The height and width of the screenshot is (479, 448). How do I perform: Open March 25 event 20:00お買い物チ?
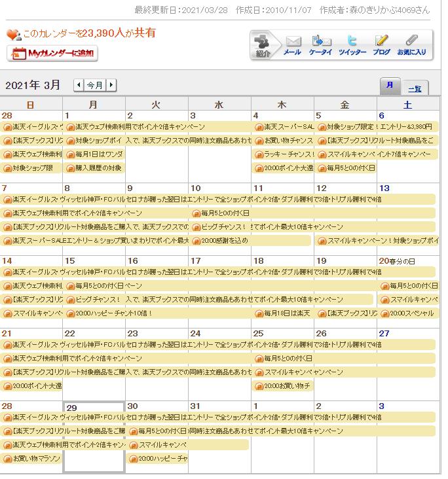pyautogui.click(x=283, y=386)
